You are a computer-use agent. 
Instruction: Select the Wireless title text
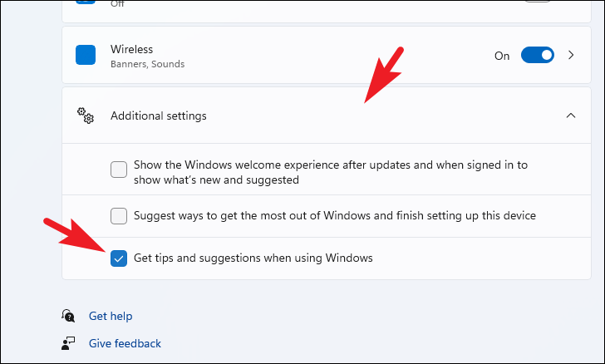[x=131, y=49]
